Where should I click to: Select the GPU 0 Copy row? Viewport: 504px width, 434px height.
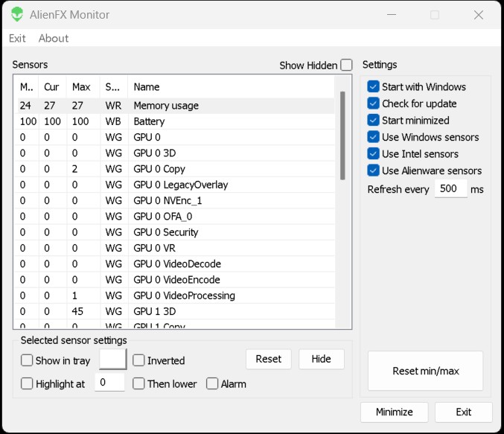pyautogui.click(x=174, y=169)
